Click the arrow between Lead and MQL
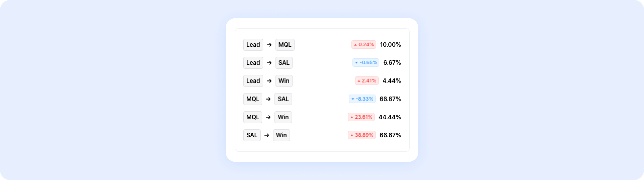This screenshot has width=644, height=180. pos(269,45)
